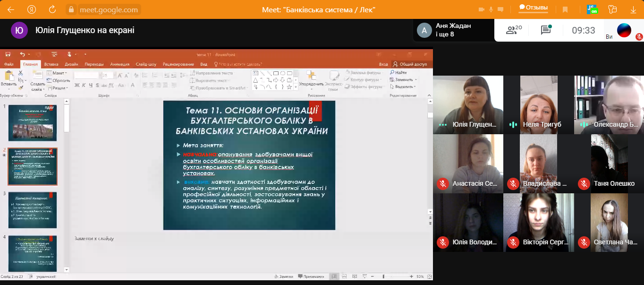The image size is (644, 285).
Task: Switch to the Переходы ribbon tab
Action: (x=94, y=64)
